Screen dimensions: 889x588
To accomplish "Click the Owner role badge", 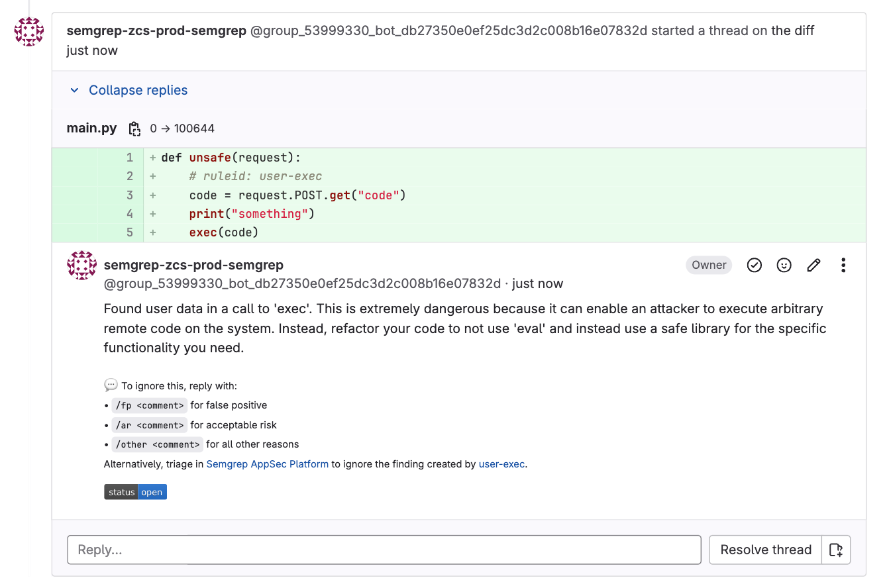I will pos(709,265).
